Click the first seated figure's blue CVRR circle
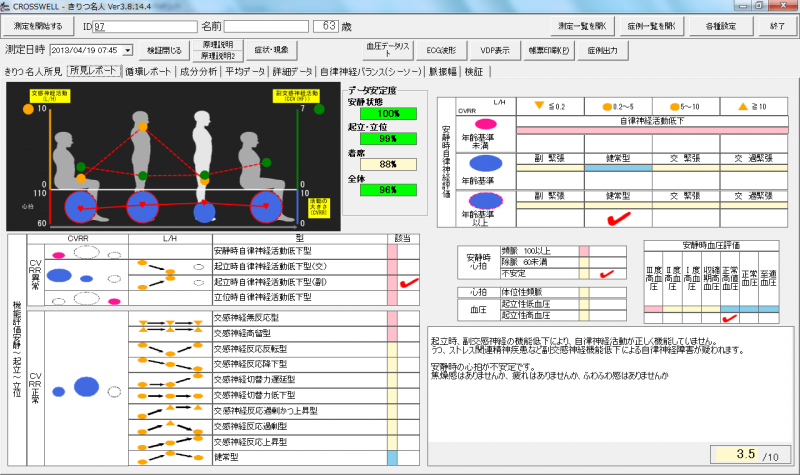This screenshot has height=475, width=800. click(81, 207)
